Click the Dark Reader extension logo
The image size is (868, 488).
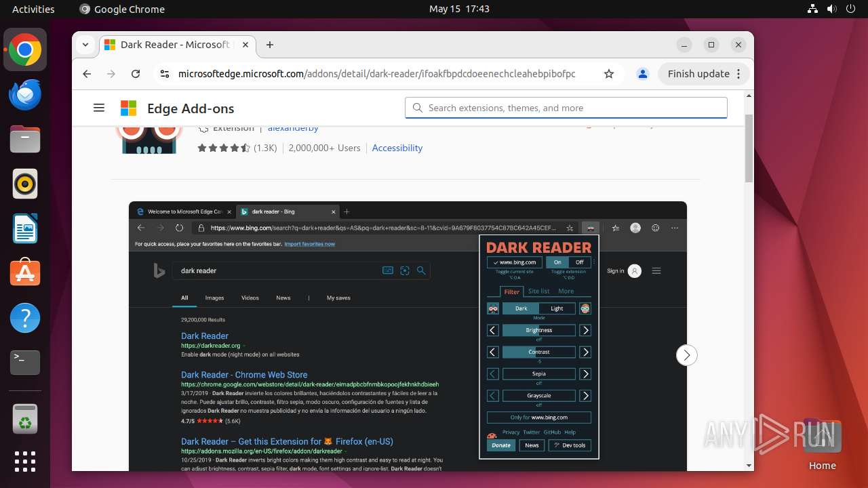149,140
